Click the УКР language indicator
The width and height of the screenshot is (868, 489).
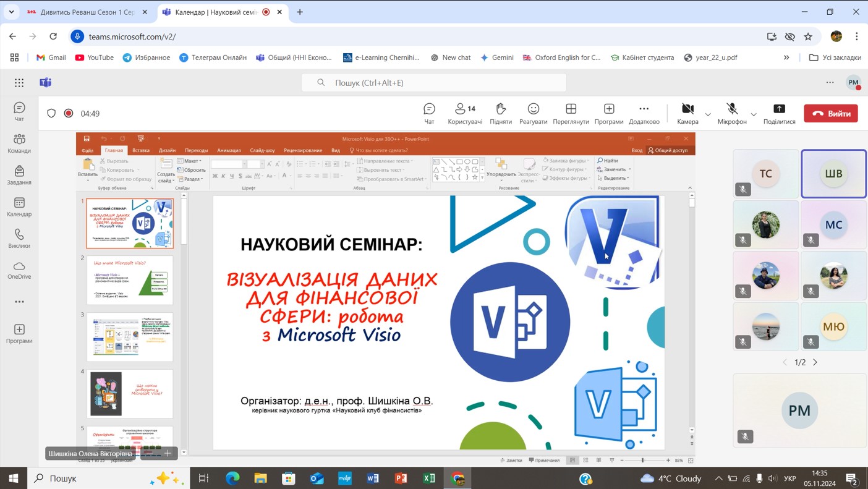(x=789, y=478)
